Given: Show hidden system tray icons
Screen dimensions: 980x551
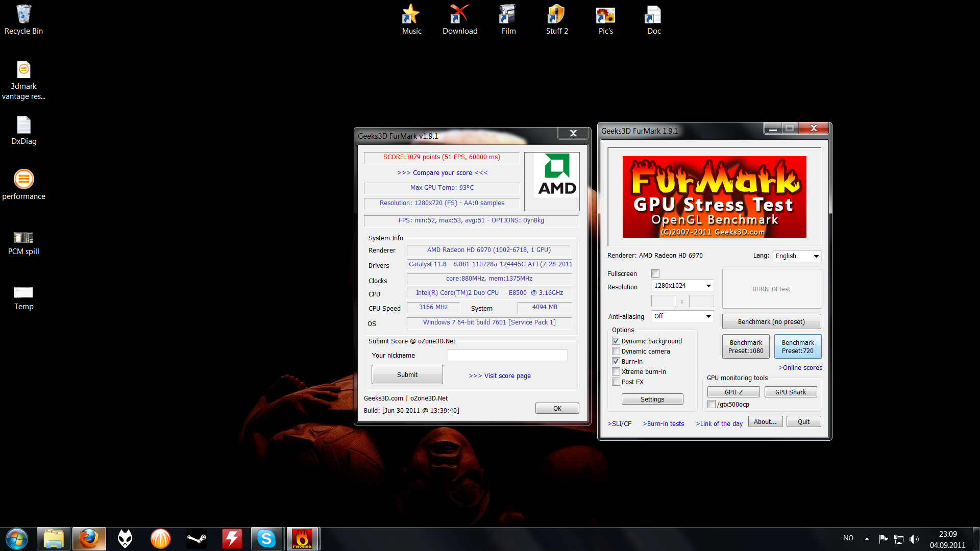Looking at the screenshot, I should click(x=867, y=539).
